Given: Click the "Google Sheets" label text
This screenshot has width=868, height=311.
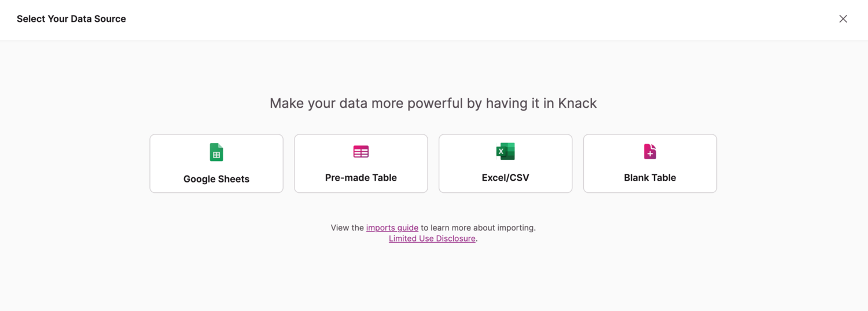Looking at the screenshot, I should [x=216, y=179].
